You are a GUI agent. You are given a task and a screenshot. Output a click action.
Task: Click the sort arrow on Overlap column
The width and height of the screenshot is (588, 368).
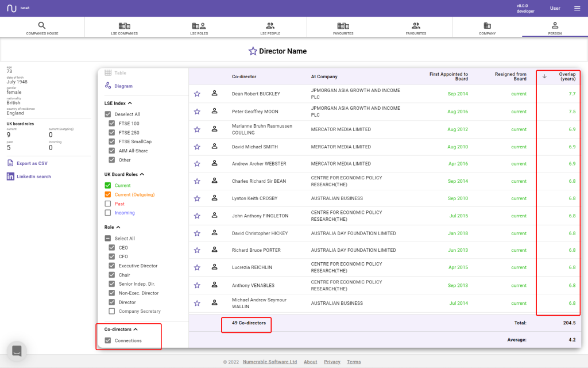coord(544,76)
